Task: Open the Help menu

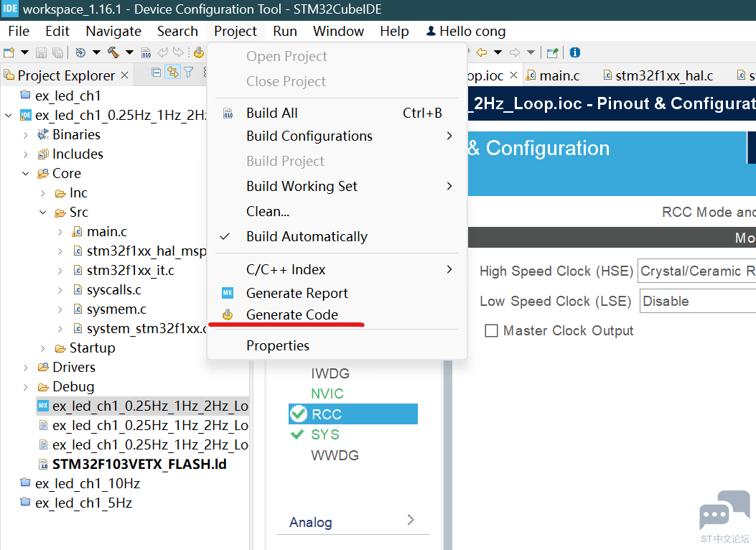Action: [x=394, y=32]
